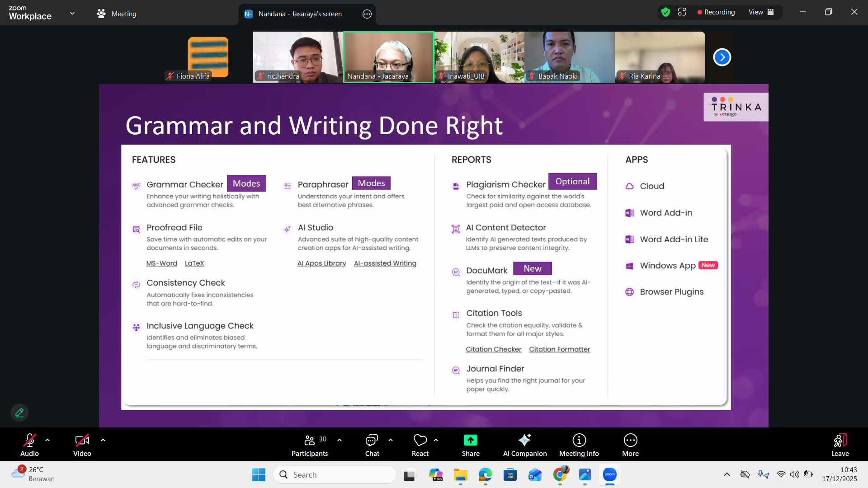The width and height of the screenshot is (868, 488).
Task: Open the View layout menu
Action: [x=761, y=12]
